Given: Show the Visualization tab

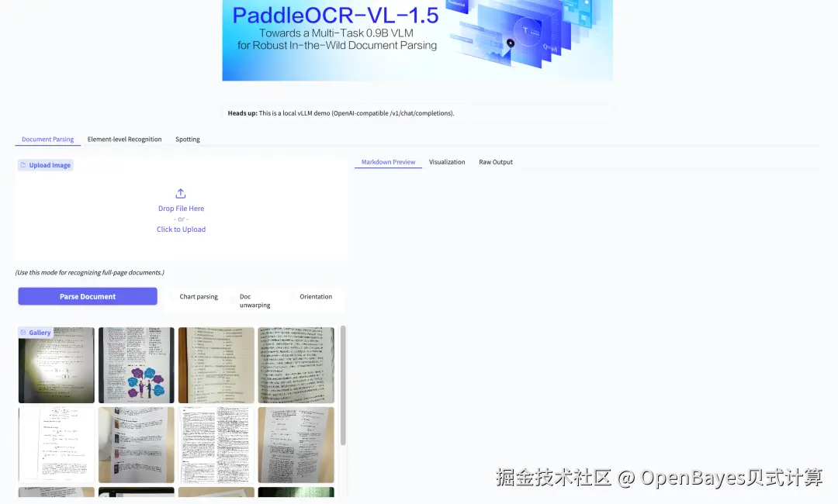Looking at the screenshot, I should [447, 162].
